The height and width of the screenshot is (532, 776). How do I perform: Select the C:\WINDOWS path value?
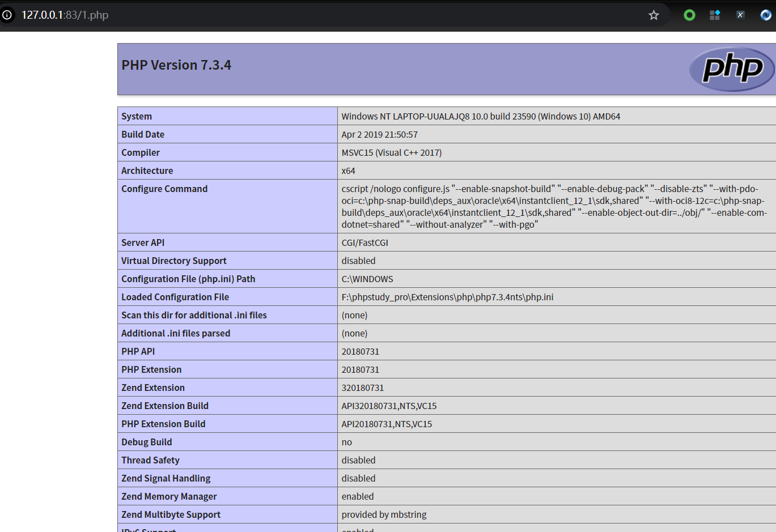pos(367,279)
